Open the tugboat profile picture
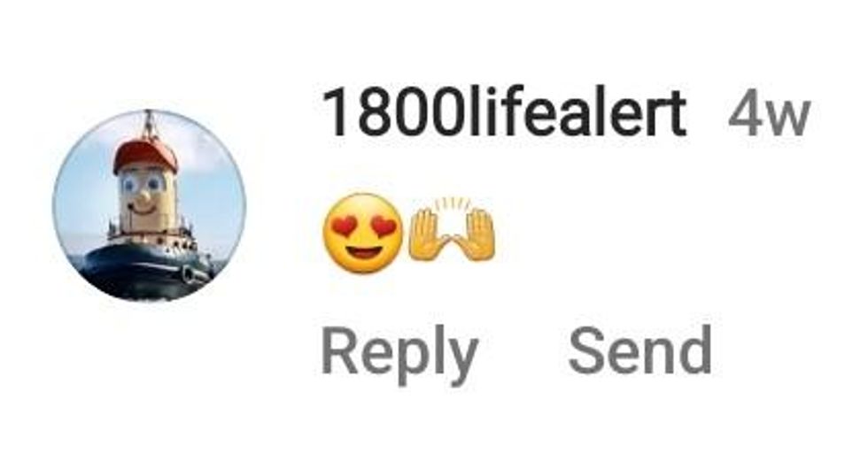868x453 pixels. coord(149,205)
